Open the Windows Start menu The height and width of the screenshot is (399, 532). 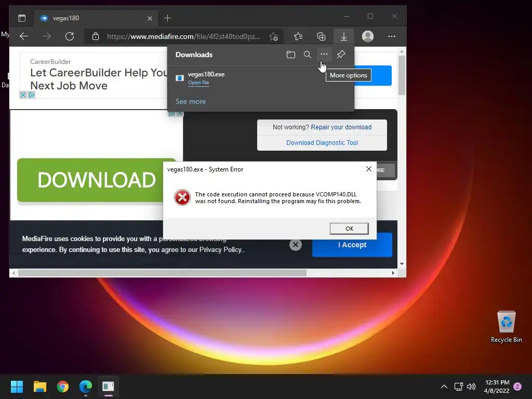[x=17, y=387]
